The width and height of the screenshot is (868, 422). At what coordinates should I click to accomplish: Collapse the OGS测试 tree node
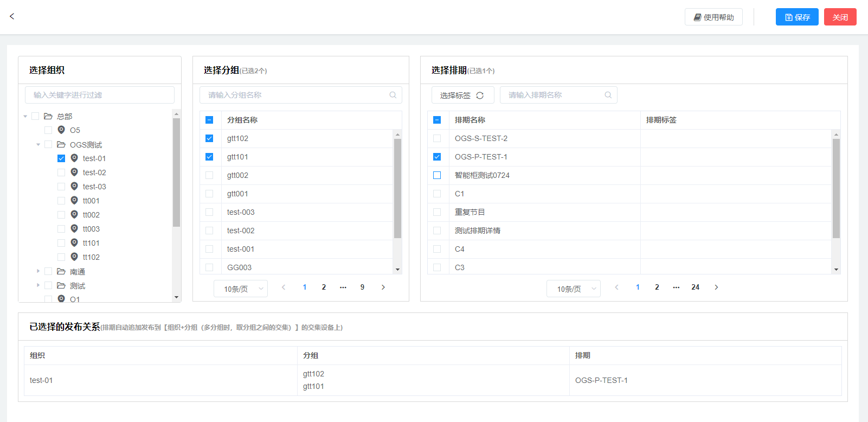[38, 144]
